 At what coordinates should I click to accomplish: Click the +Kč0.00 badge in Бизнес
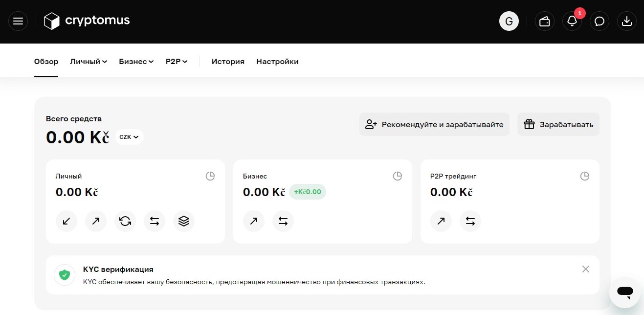pyautogui.click(x=308, y=192)
